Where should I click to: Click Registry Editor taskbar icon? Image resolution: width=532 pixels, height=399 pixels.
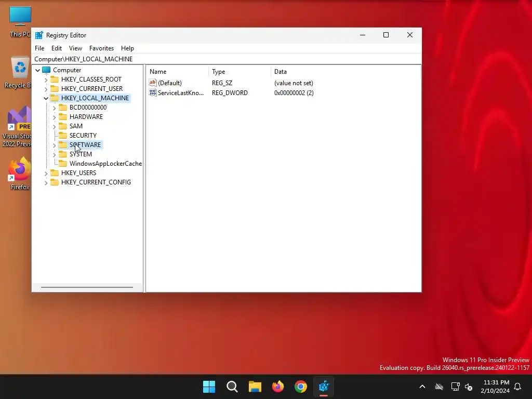pos(324,387)
